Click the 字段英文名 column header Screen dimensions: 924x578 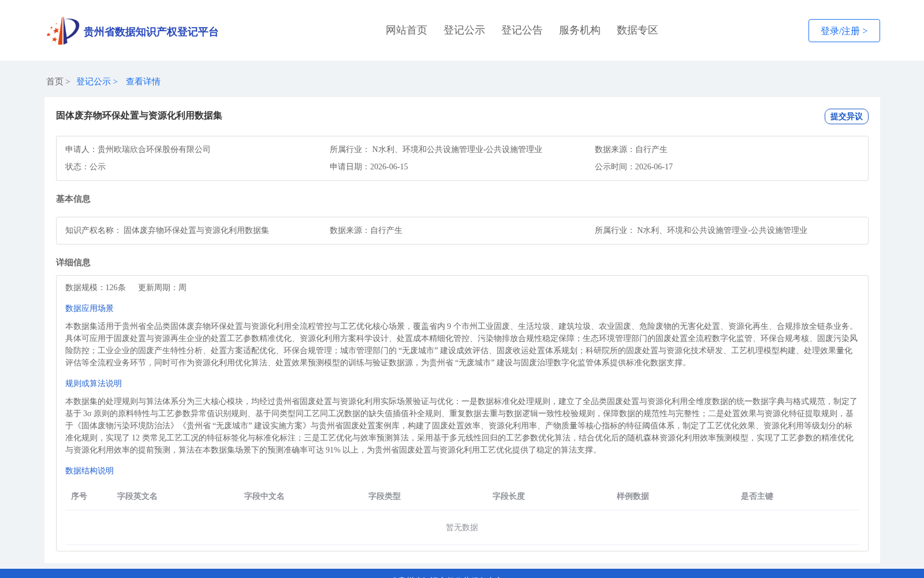(x=137, y=496)
